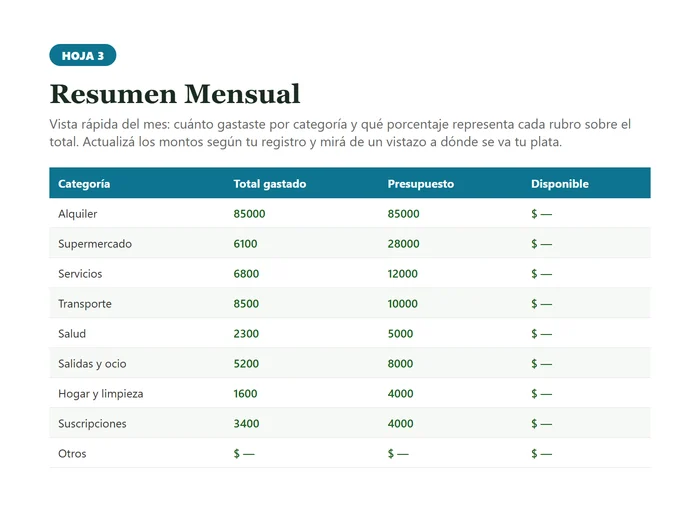Select Supermercado total gastado value 6100
Screen dimensions: 700x512
pyautogui.click(x=245, y=244)
